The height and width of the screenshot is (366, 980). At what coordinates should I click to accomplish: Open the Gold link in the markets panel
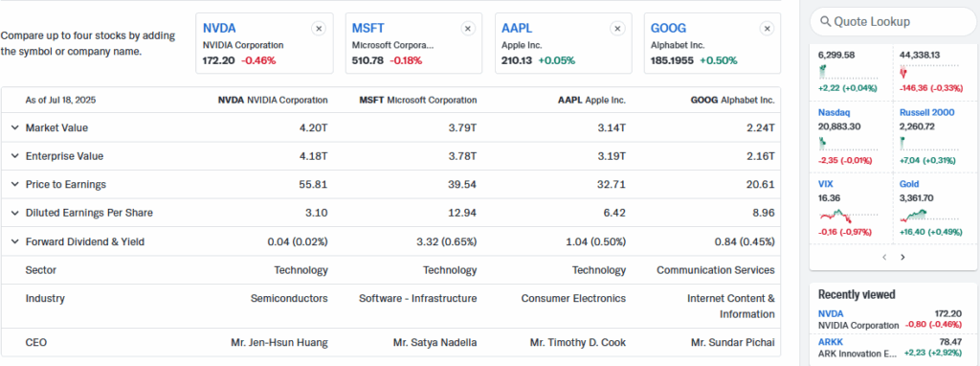(x=909, y=184)
